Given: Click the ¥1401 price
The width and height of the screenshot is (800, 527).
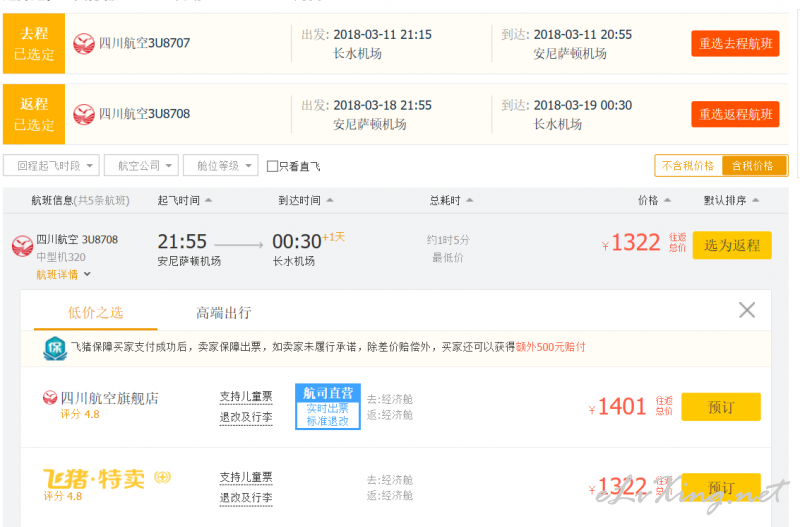Looking at the screenshot, I should (617, 407).
